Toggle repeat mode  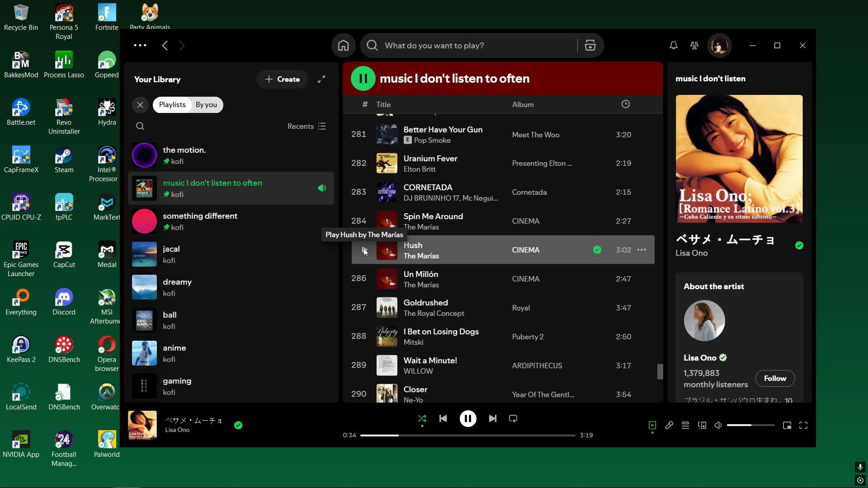coord(513,419)
